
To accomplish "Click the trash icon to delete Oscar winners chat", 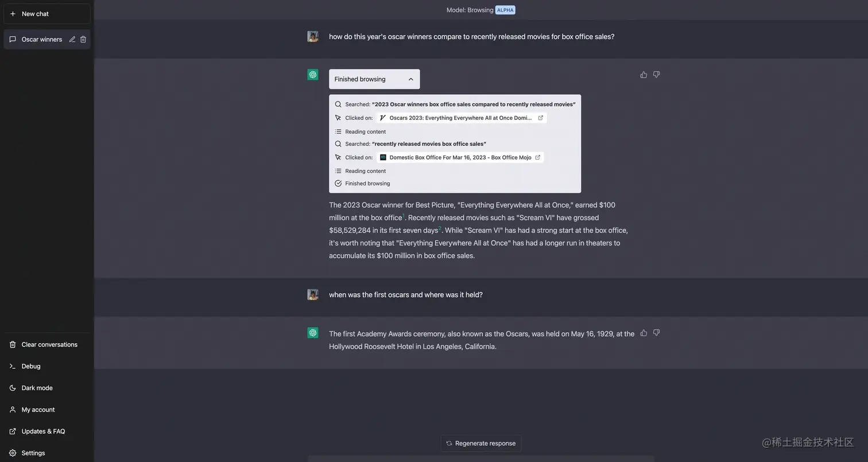I will point(83,39).
